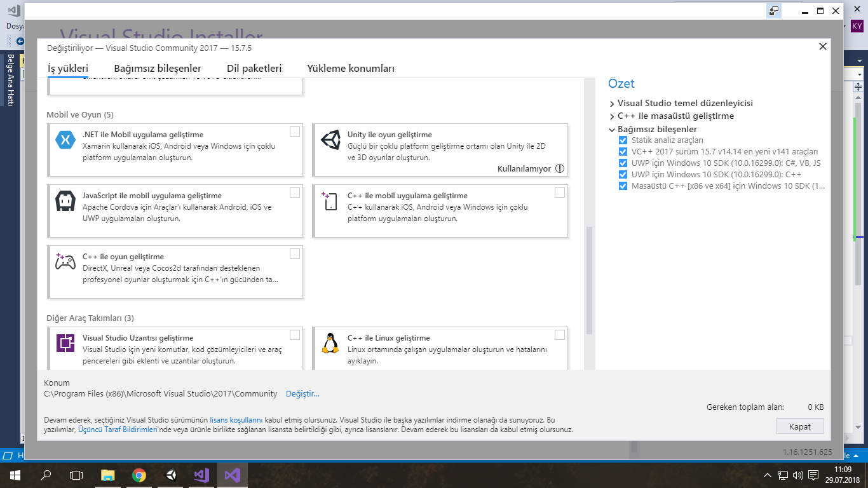The height and width of the screenshot is (488, 868).
Task: Uncheck VC++ 2017 sürüm 15.7 v14.14 tools
Action: 623,152
